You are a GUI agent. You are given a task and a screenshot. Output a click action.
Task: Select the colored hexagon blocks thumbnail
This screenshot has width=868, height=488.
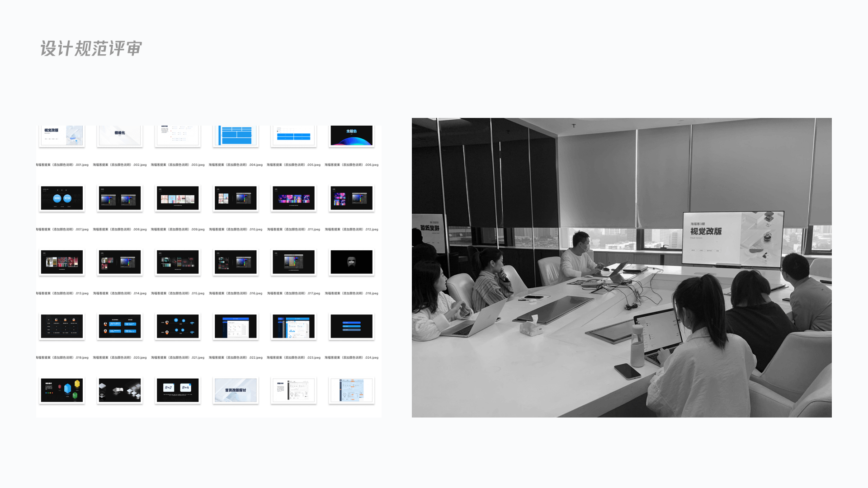click(x=62, y=390)
